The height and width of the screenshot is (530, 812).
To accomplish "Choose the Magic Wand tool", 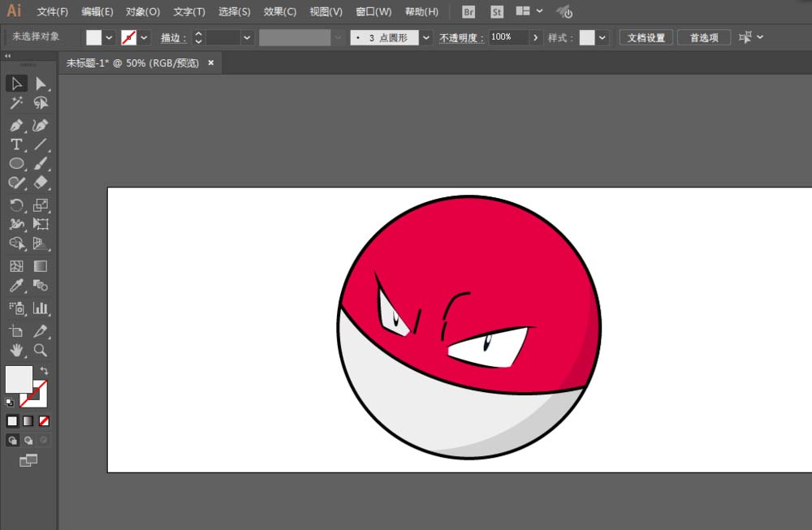I will pyautogui.click(x=15, y=103).
